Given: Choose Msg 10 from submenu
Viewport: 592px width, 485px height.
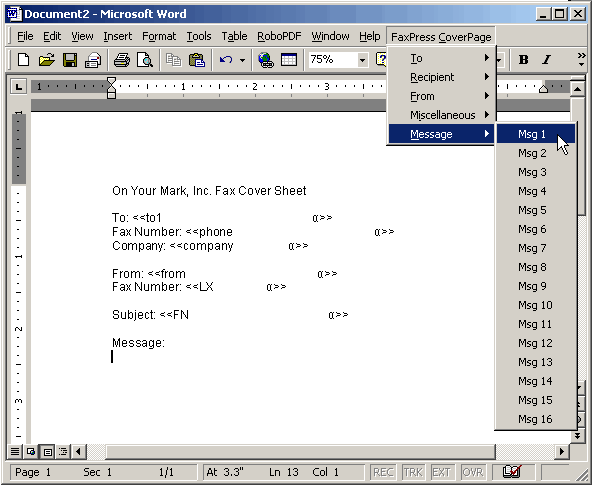Looking at the screenshot, I should click(536, 305).
